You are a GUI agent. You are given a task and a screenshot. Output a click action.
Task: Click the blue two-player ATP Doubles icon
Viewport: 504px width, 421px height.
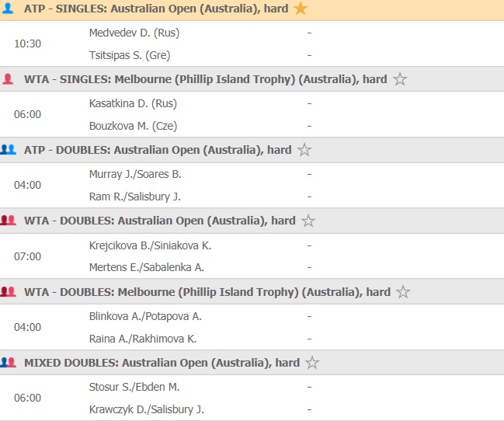[9, 150]
